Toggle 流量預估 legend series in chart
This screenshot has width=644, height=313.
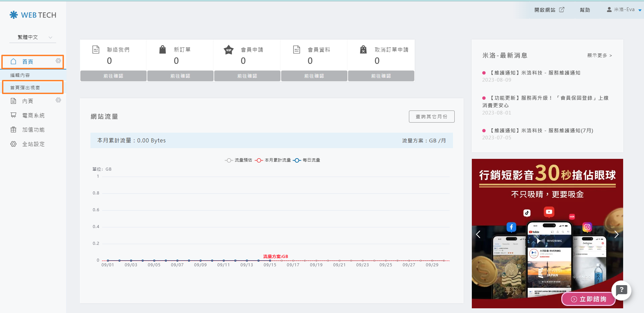tap(238, 160)
